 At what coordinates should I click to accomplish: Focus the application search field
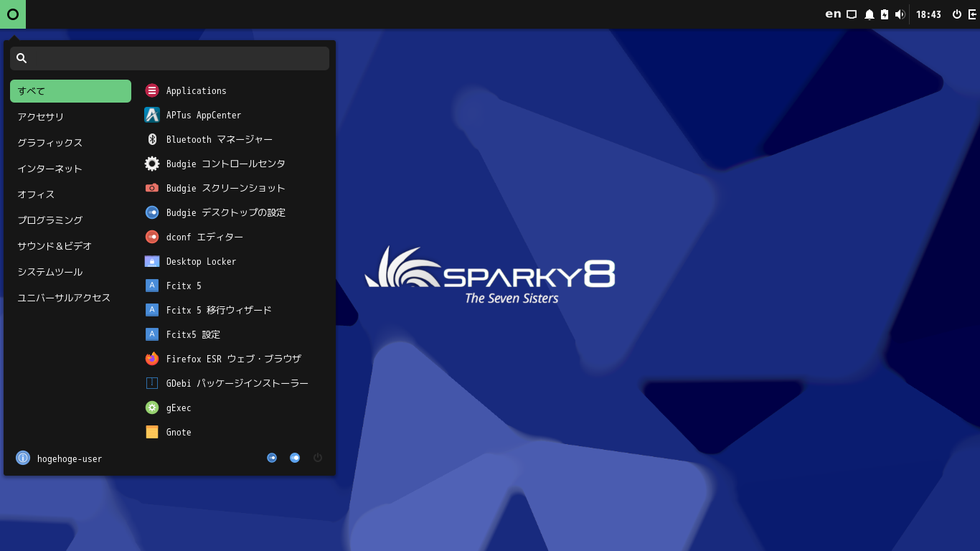point(169,58)
